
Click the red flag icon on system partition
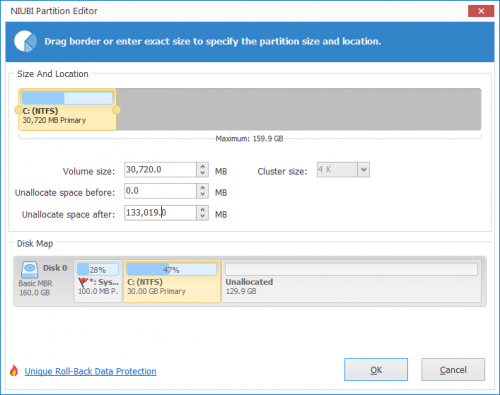(x=83, y=283)
